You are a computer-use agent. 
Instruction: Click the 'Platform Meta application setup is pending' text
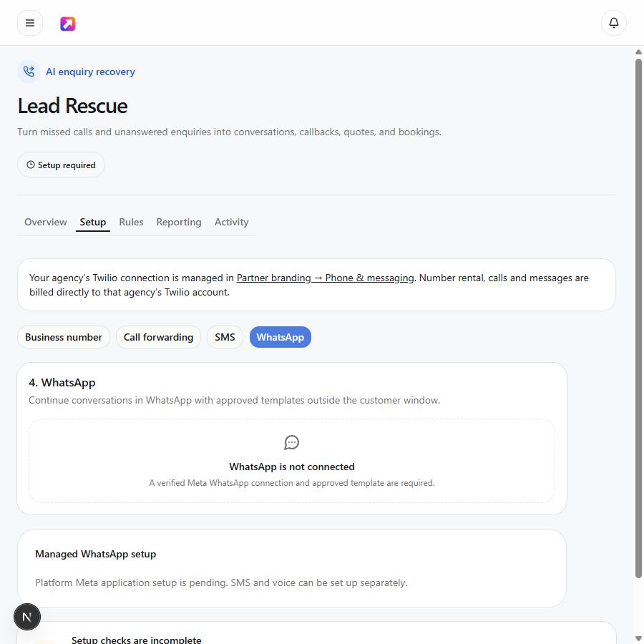(x=221, y=582)
